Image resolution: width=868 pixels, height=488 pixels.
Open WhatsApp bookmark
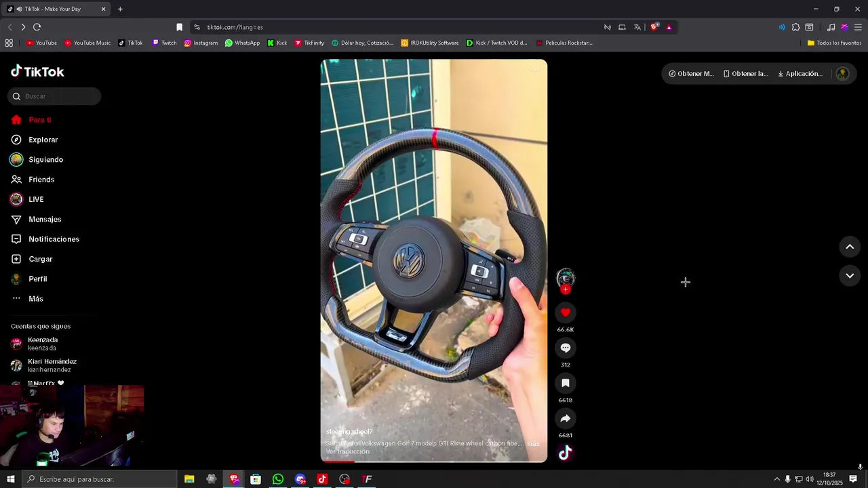(x=242, y=43)
